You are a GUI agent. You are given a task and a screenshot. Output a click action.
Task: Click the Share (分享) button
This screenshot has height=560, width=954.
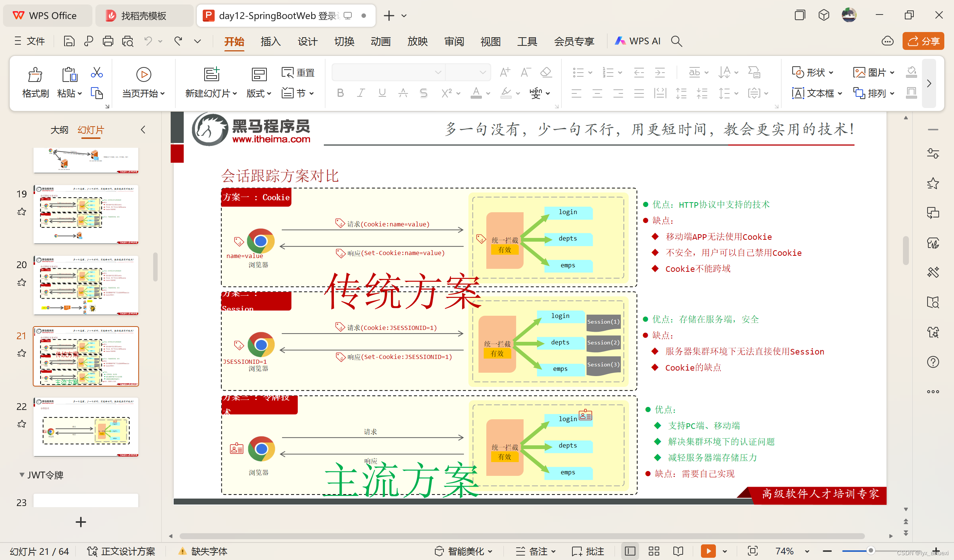[923, 41]
